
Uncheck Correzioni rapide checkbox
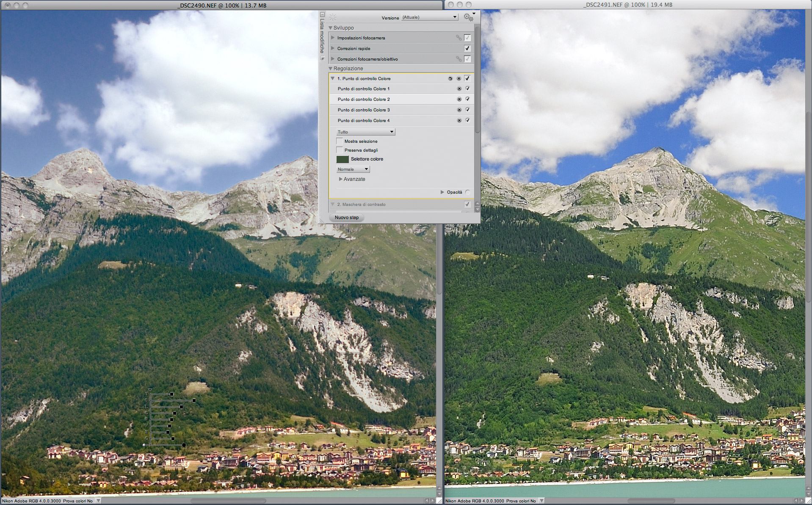467,48
